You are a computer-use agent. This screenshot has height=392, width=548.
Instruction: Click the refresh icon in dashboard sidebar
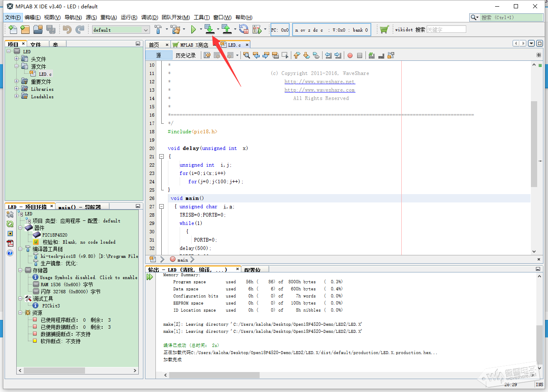coord(10,224)
